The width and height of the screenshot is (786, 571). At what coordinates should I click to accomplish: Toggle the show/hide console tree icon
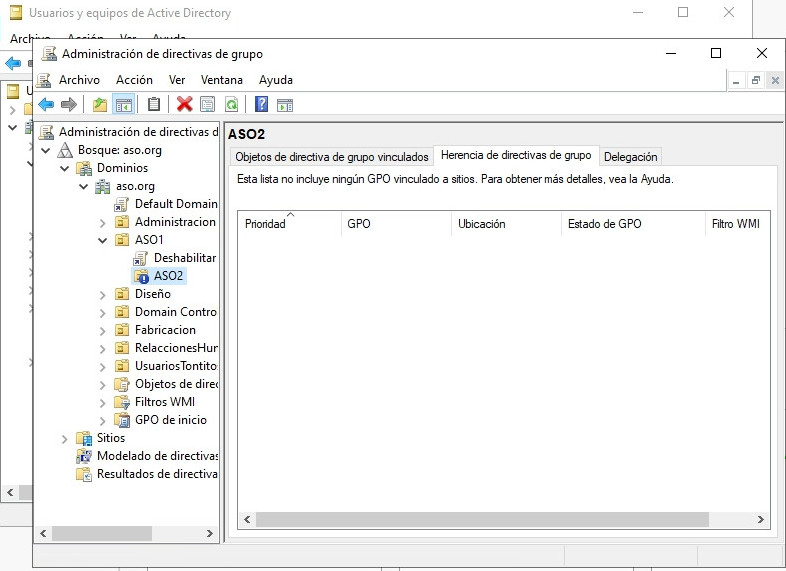click(124, 104)
